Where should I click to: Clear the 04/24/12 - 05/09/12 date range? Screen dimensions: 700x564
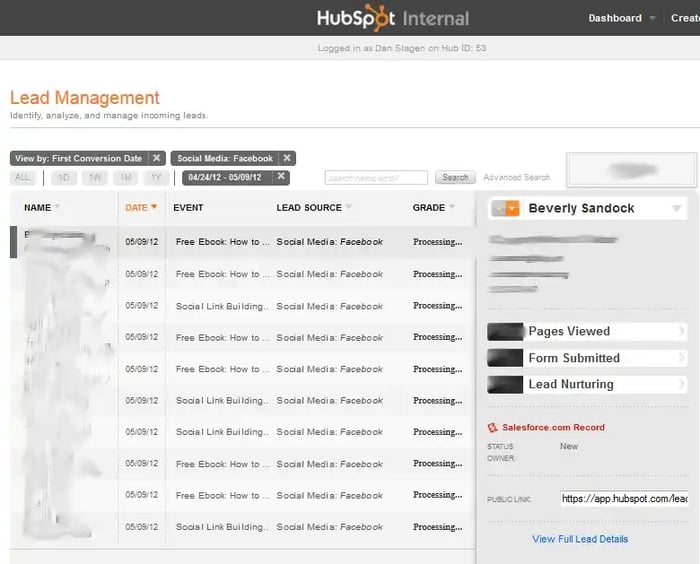tap(281, 177)
